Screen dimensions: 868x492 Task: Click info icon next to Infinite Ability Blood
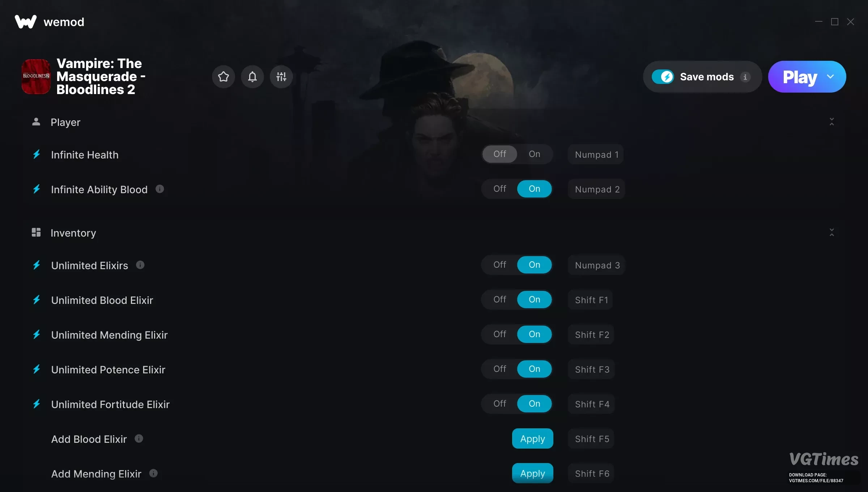pos(159,189)
